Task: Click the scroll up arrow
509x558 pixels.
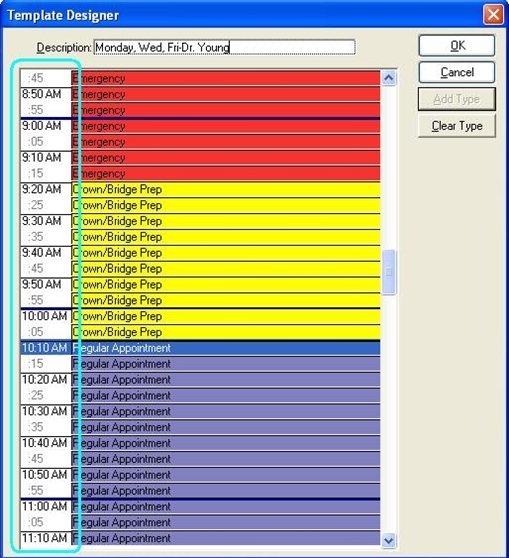Action: [x=389, y=78]
